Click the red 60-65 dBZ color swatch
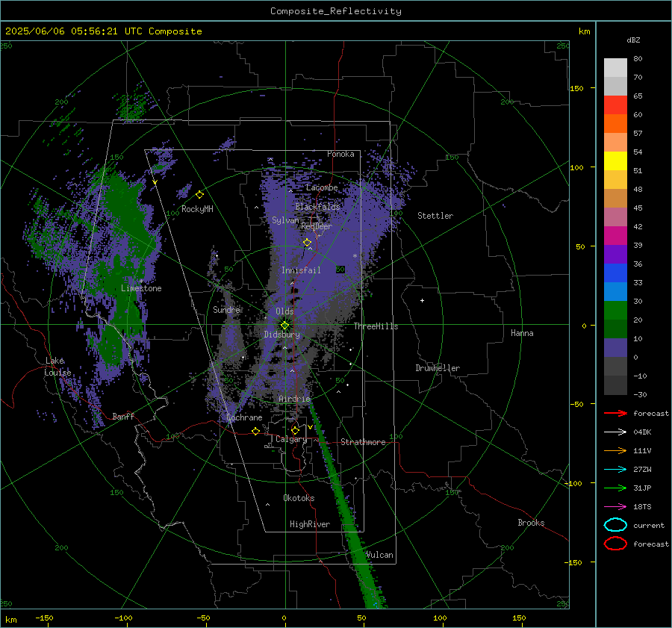The width and height of the screenshot is (672, 628). 615,105
